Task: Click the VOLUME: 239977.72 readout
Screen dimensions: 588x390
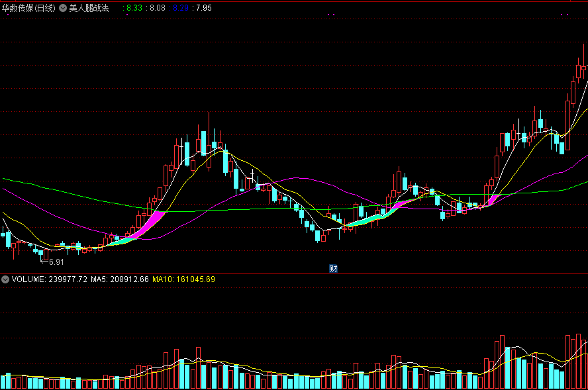Action: click(x=49, y=279)
